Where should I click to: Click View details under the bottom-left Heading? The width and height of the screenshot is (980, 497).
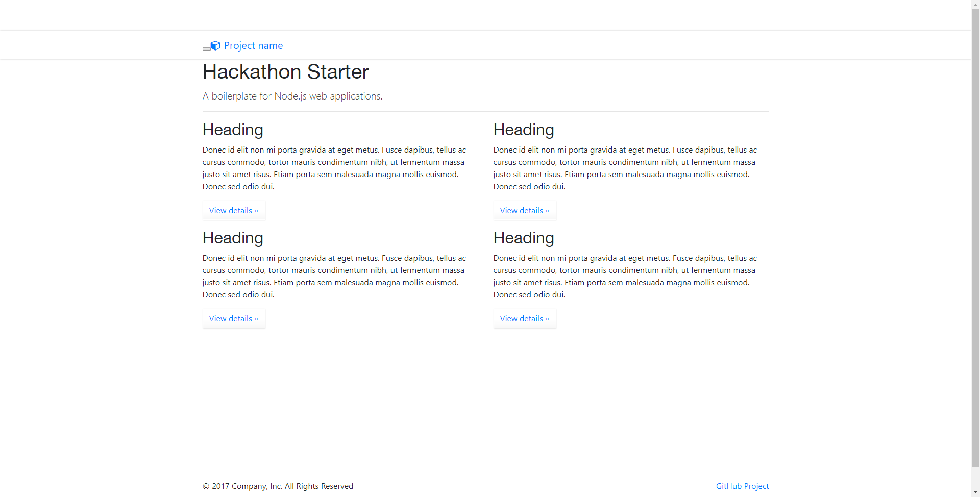click(234, 318)
